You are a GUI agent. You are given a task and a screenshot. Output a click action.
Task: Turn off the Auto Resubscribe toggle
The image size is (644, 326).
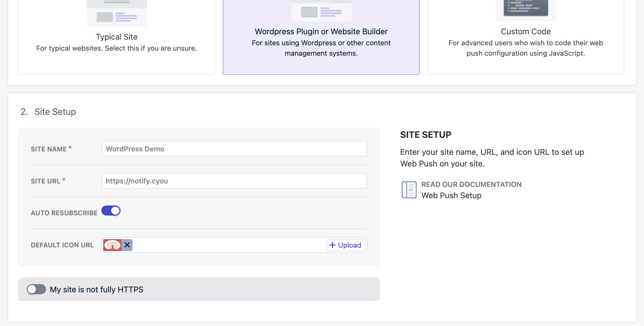tap(111, 211)
